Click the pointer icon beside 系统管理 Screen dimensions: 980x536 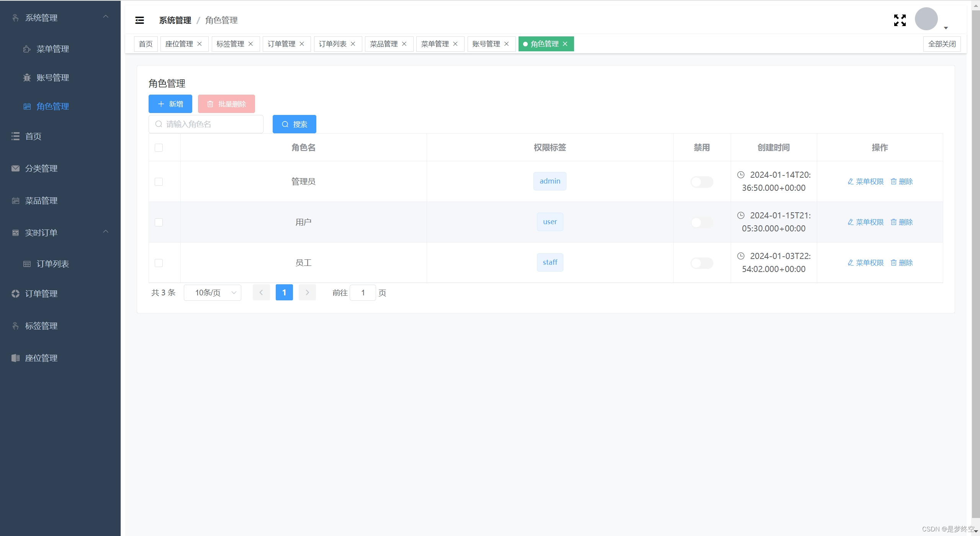[15, 18]
